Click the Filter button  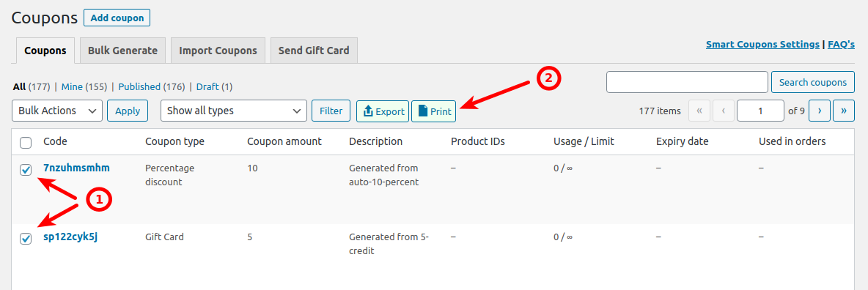click(x=331, y=111)
